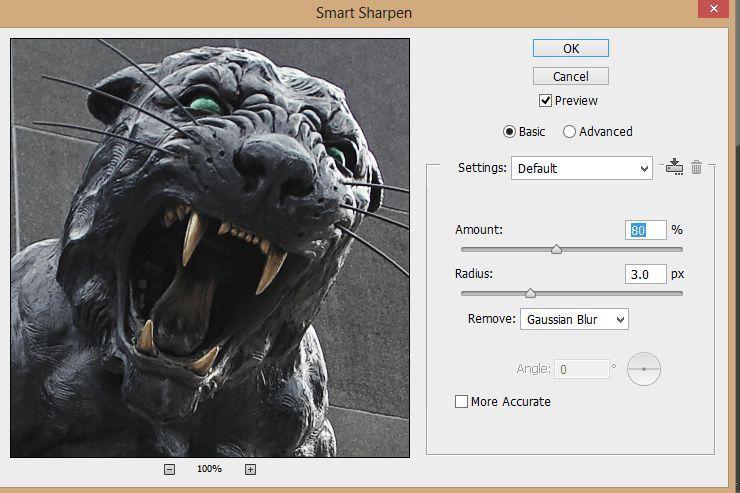The width and height of the screenshot is (740, 493).
Task: Click the panther preview image
Action: [x=210, y=248]
